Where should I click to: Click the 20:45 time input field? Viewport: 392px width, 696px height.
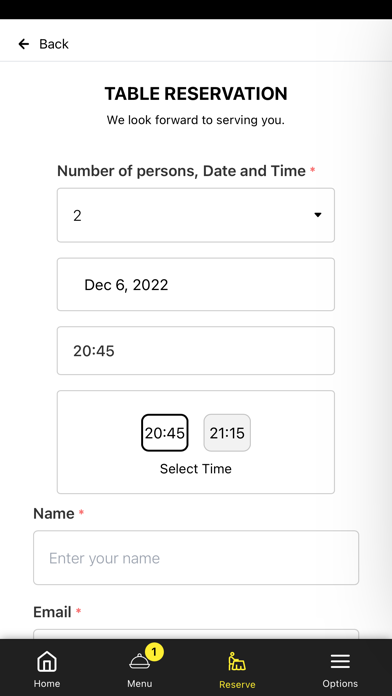point(196,351)
